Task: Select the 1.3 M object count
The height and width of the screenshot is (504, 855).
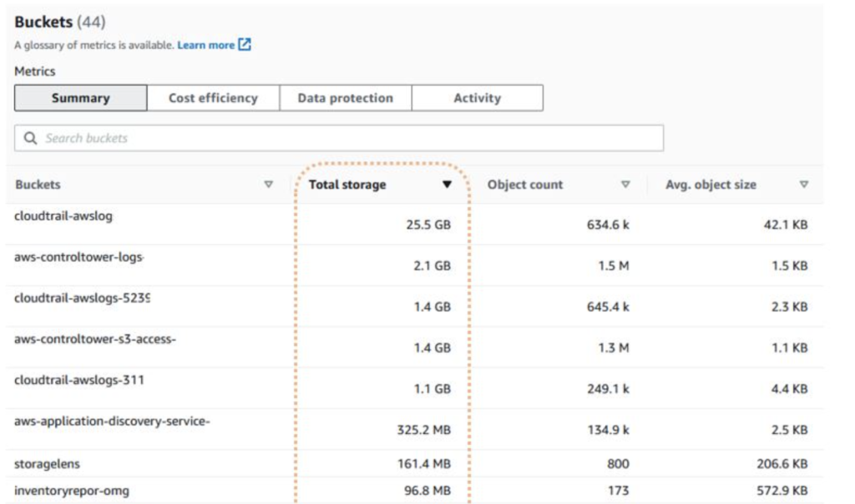Action: tap(614, 348)
